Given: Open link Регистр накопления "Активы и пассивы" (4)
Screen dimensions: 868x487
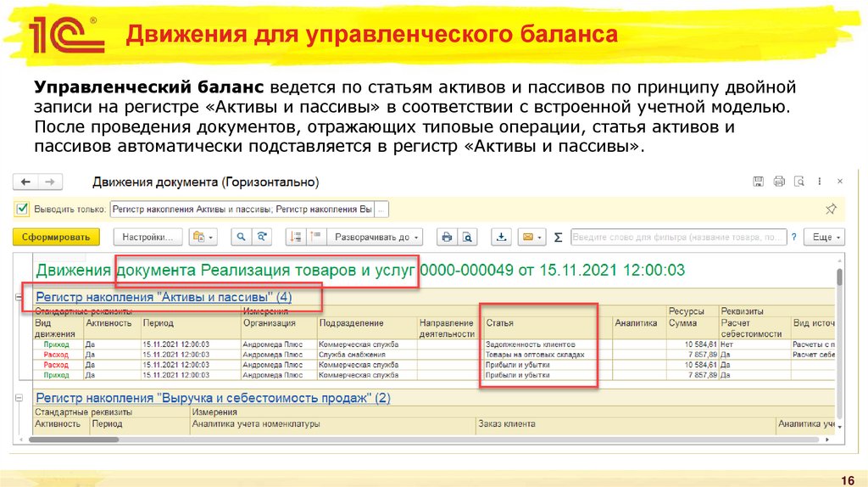Looking at the screenshot, I should (x=164, y=297).
